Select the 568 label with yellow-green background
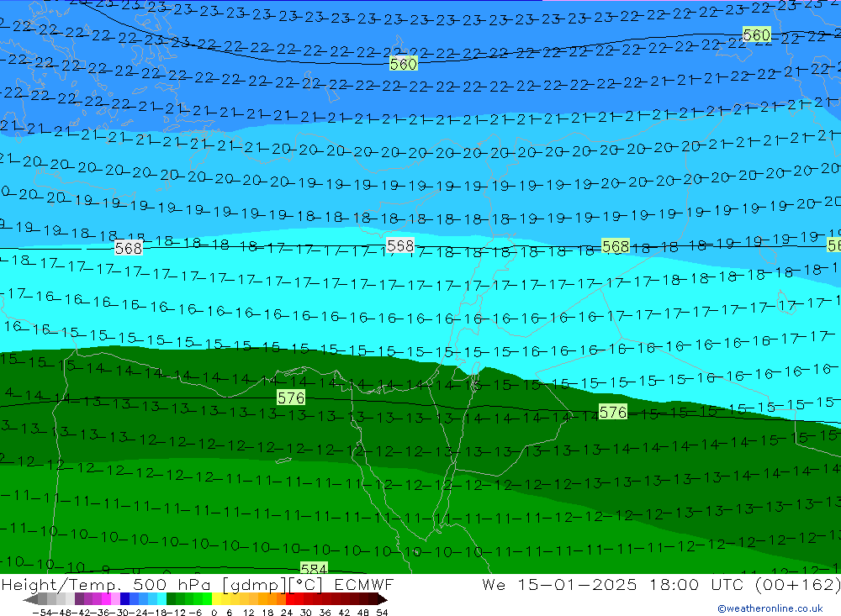This screenshot has width=841, height=616. tap(616, 246)
